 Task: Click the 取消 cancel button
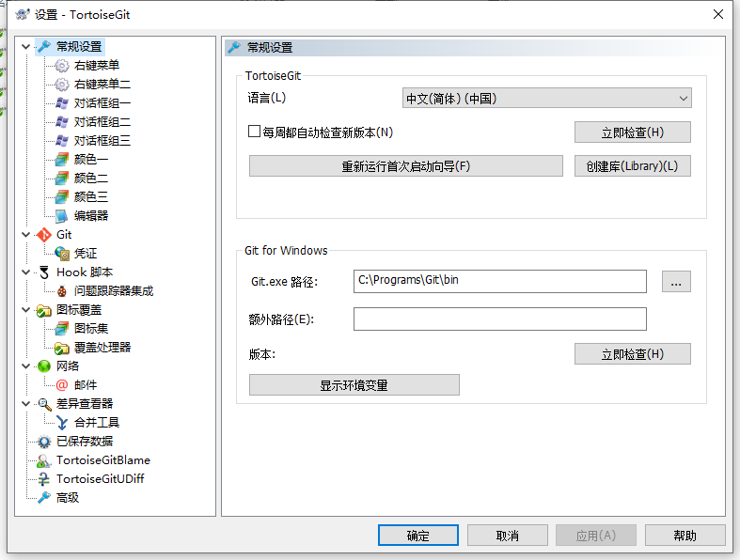(x=508, y=535)
